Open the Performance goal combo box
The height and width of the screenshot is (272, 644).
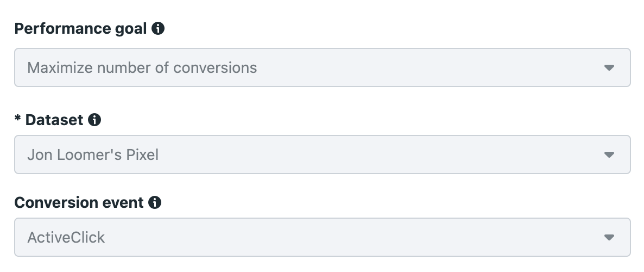point(323,67)
